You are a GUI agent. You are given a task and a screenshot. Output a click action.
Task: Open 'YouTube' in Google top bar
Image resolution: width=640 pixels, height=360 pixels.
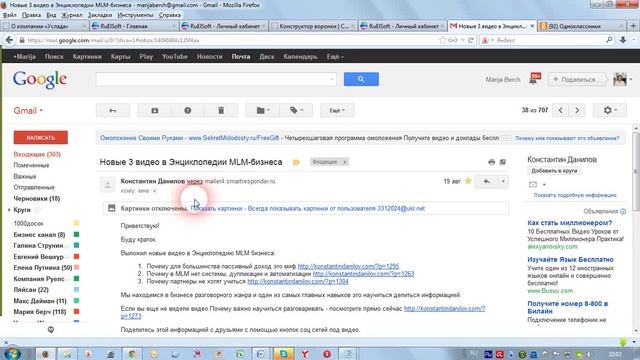(175, 57)
